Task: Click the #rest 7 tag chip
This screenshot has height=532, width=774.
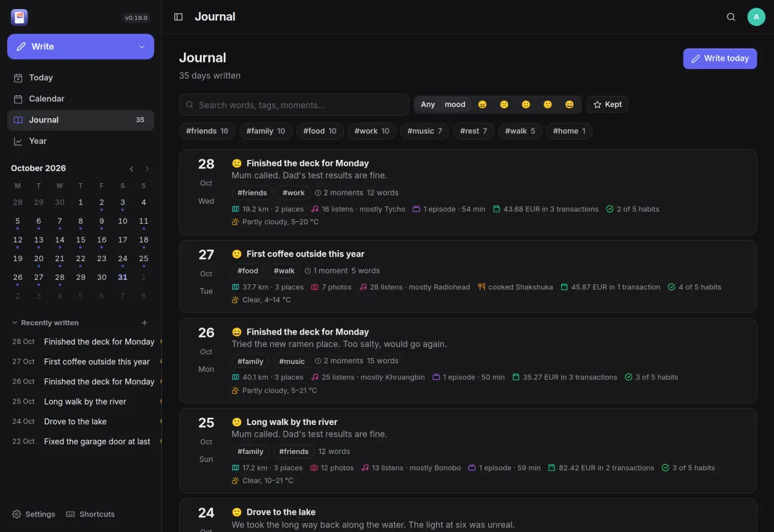Action: (x=473, y=131)
